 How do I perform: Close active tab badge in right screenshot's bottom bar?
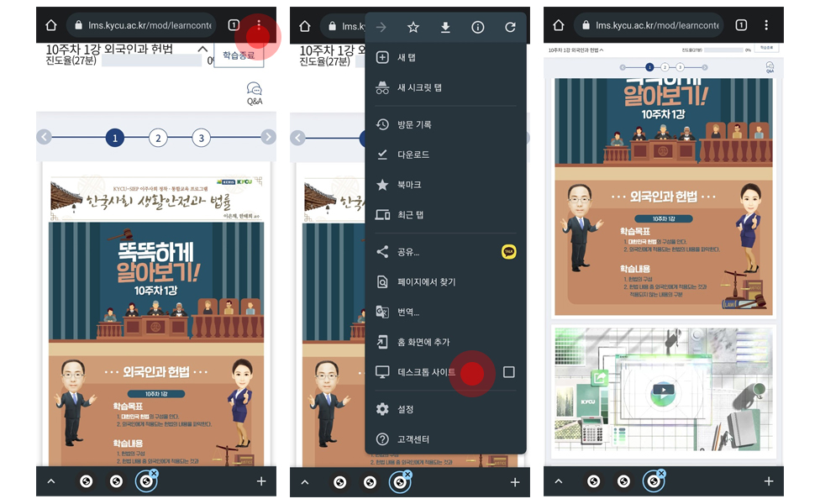pos(661,473)
